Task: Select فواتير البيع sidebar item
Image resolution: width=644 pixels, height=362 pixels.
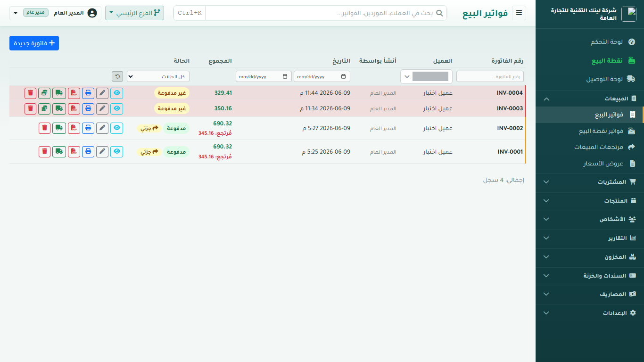Action: pyautogui.click(x=590, y=115)
